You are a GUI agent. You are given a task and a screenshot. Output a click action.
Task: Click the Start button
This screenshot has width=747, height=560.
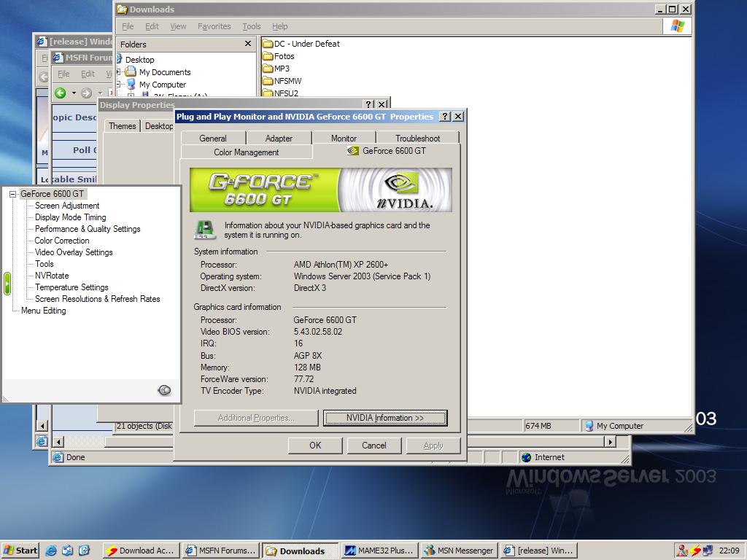click(x=20, y=551)
